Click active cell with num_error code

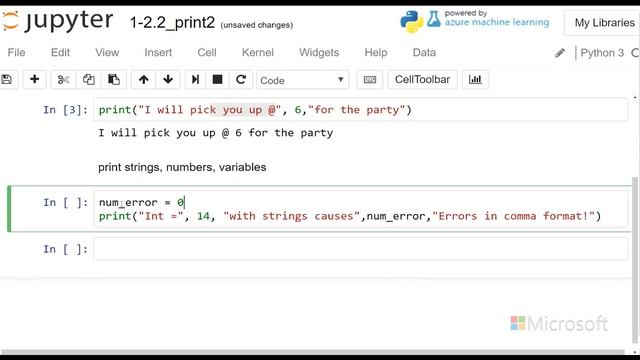click(x=360, y=209)
